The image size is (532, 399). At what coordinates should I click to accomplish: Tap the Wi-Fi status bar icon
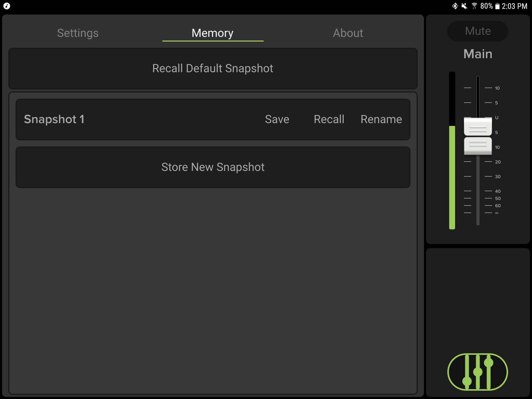click(474, 6)
